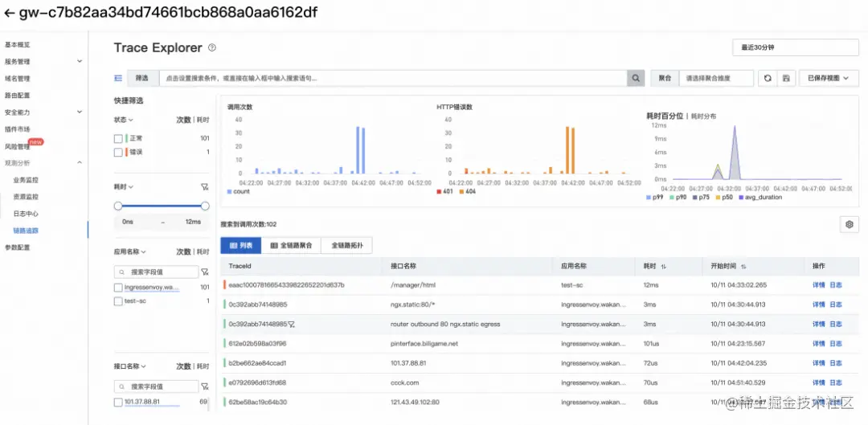Open 风险管理 in the sidebar
Image resolution: width=868 pixels, height=425 pixels.
17,147
